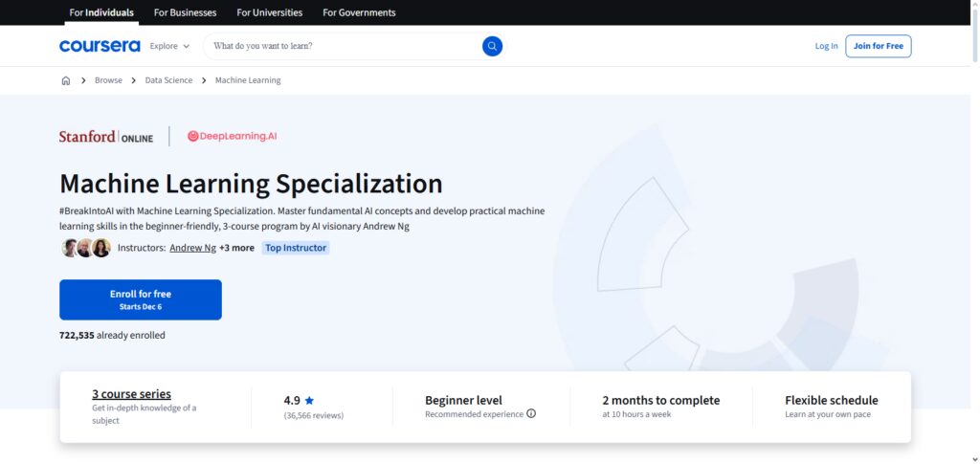Open DeepLearning.AI partner logo
980x464 pixels.
[232, 136]
